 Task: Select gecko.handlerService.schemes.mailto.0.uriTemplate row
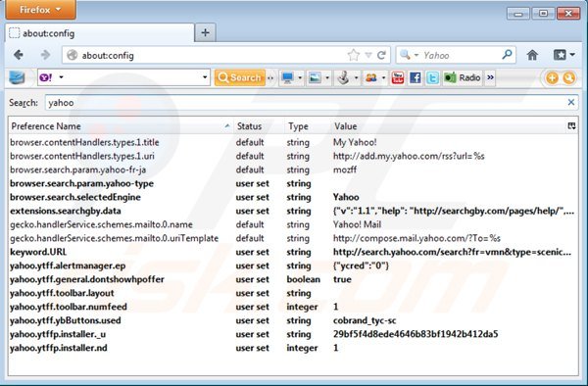tap(293, 238)
